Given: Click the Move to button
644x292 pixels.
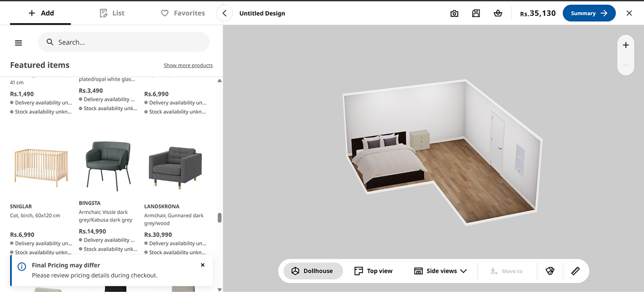Looking at the screenshot, I should pyautogui.click(x=506, y=271).
